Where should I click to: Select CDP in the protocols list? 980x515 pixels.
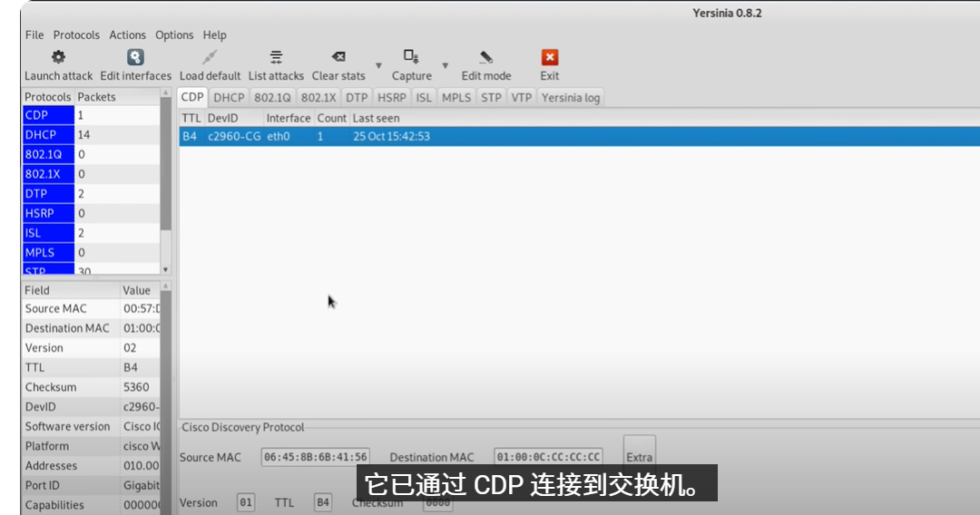(92, 115)
